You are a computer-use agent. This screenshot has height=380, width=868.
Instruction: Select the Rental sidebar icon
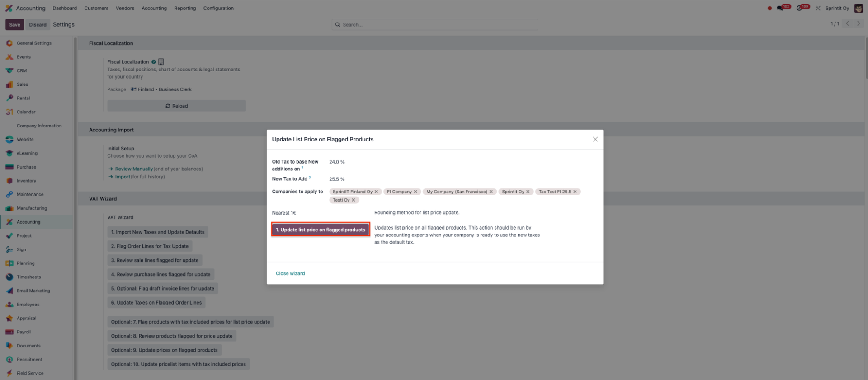9,98
